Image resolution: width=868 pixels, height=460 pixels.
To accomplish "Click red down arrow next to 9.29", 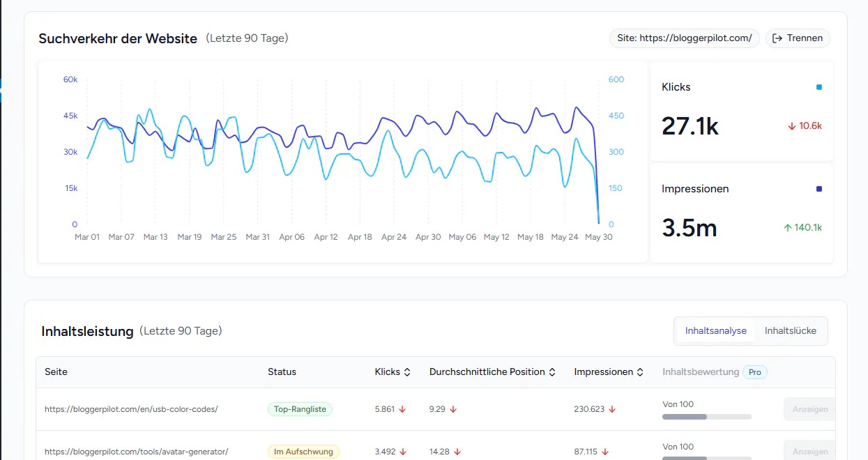I will point(453,409).
